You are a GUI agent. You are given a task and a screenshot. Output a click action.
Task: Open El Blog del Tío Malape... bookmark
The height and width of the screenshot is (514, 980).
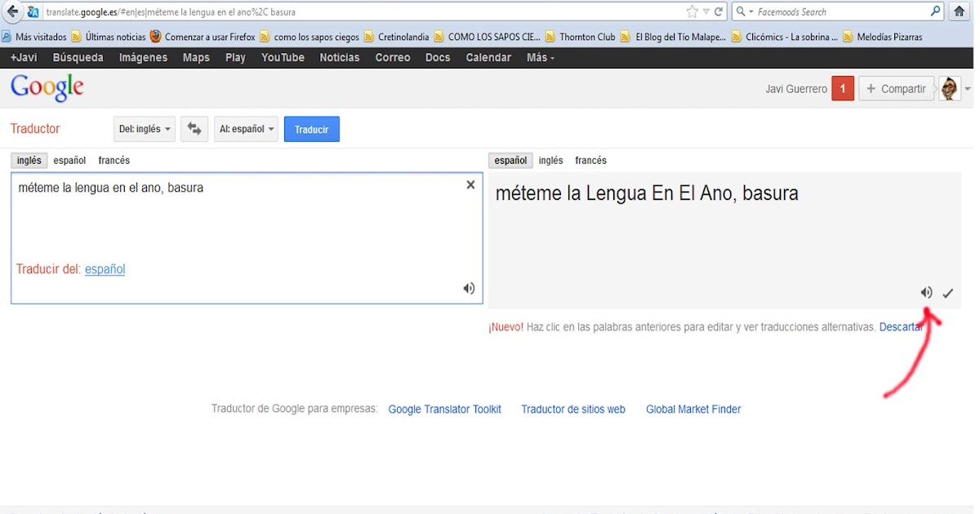pyautogui.click(x=674, y=37)
